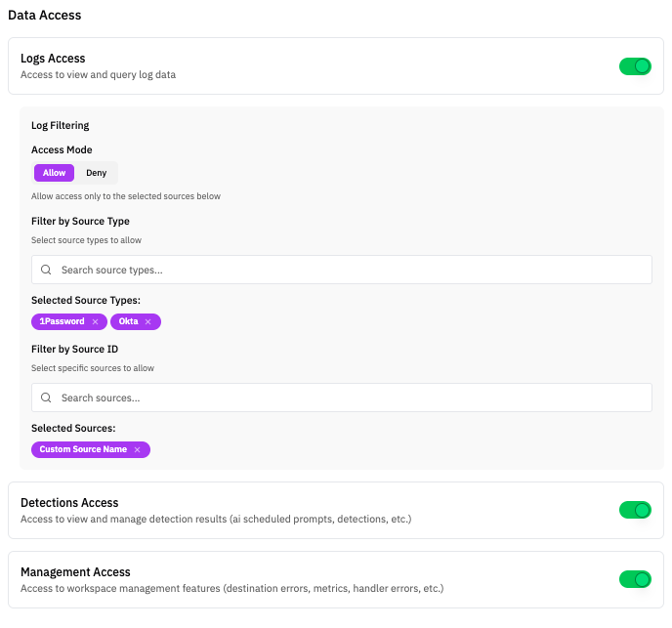This screenshot has width=672, height=628.
Task: Click the Detections Access card title
Action: click(69, 502)
